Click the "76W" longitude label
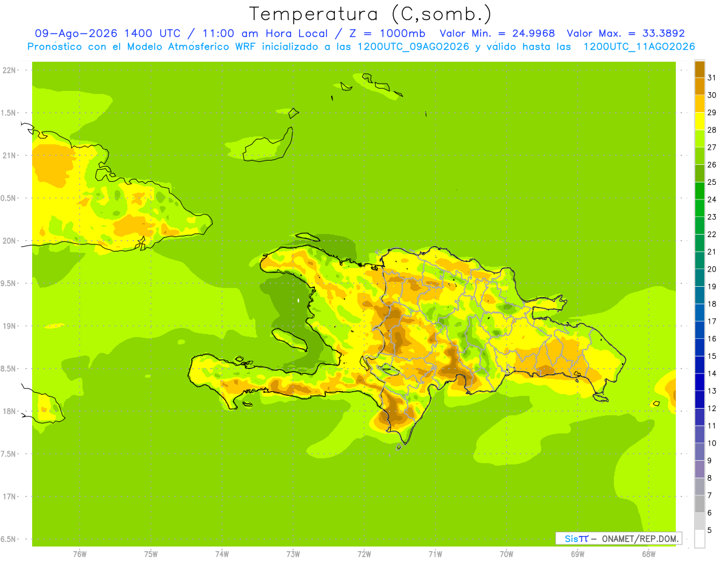The image size is (728, 562). coord(79,554)
